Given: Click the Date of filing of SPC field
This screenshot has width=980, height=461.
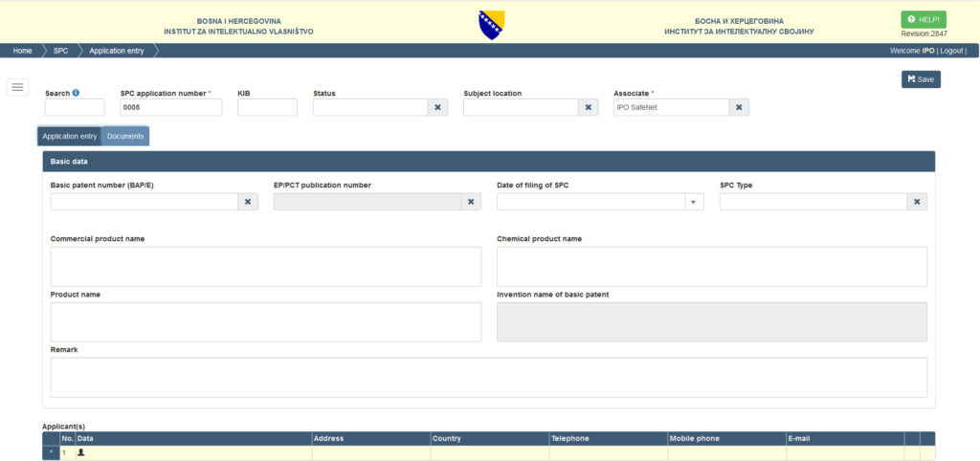Looking at the screenshot, I should coord(591,202).
